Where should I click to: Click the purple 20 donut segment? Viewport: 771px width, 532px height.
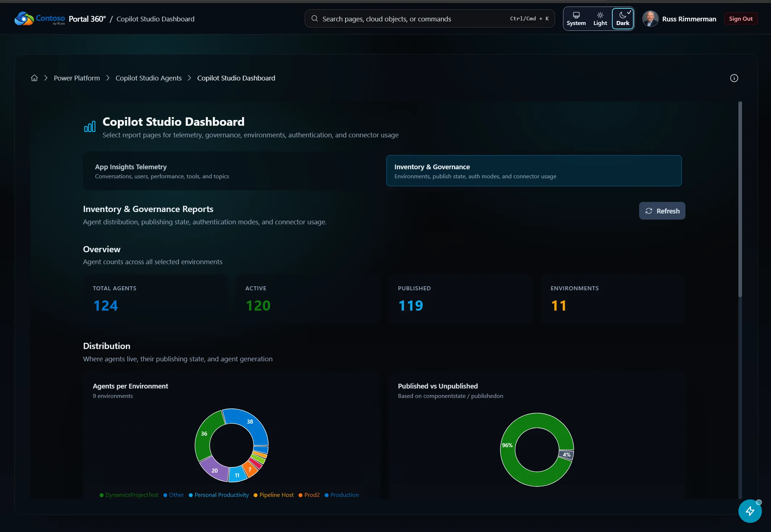pos(214,470)
